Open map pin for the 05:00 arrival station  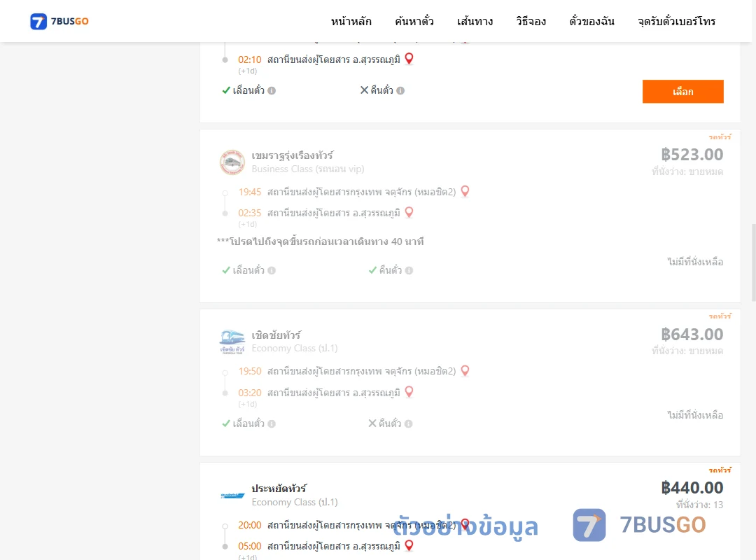pyautogui.click(x=409, y=545)
